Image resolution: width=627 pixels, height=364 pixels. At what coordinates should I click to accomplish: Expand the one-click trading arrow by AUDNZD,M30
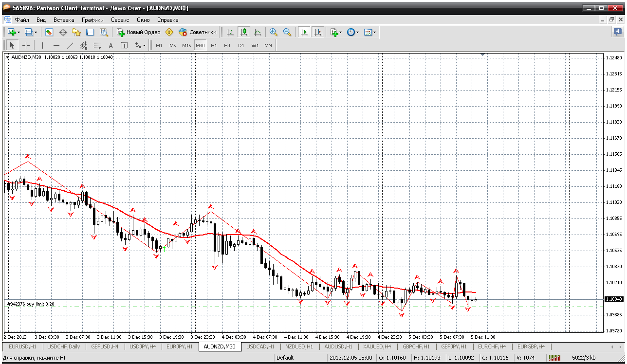7,57
